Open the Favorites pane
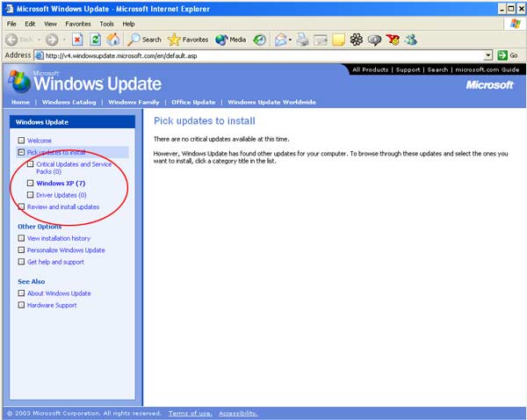The image size is (527, 420). [x=188, y=40]
